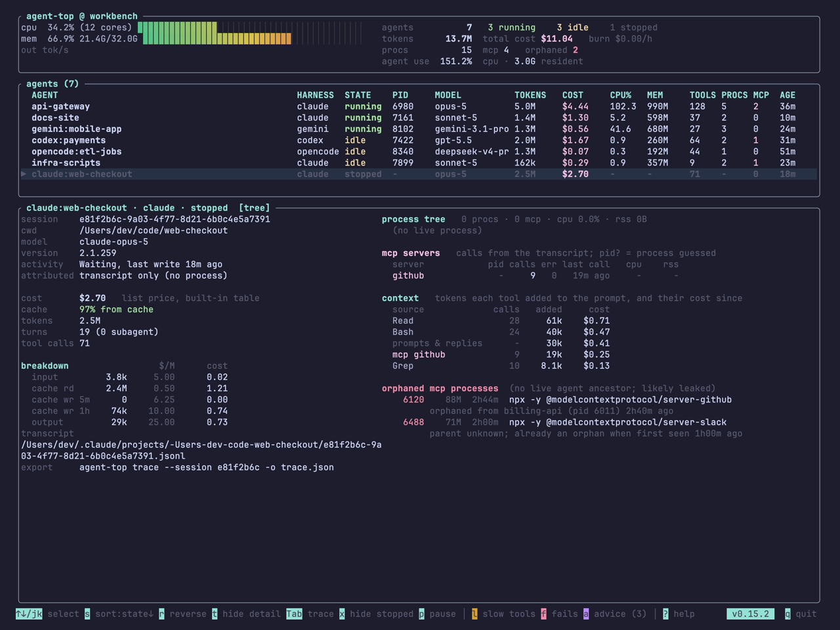Click the session ID e81f2b6c-9a03 value
Screen dimensions: 840x630
coord(175,219)
